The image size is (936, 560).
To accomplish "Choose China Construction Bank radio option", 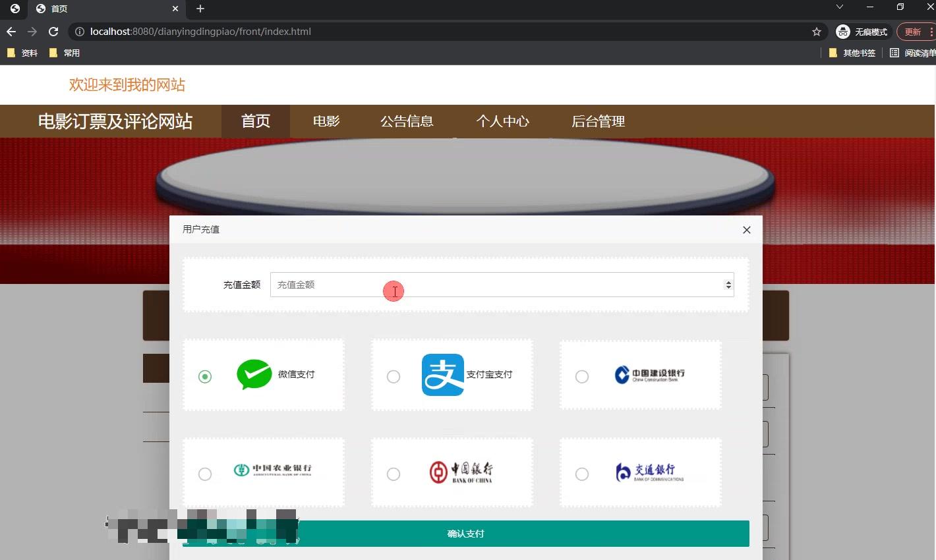I will coord(582,376).
